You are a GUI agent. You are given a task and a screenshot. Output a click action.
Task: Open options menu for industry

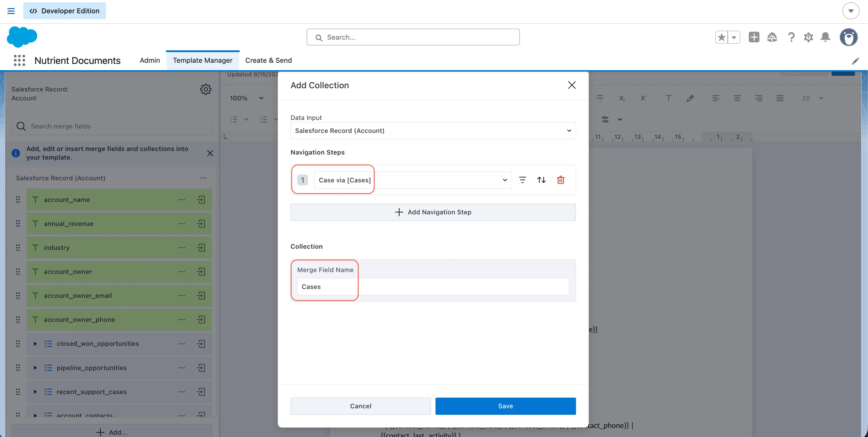pyautogui.click(x=182, y=248)
